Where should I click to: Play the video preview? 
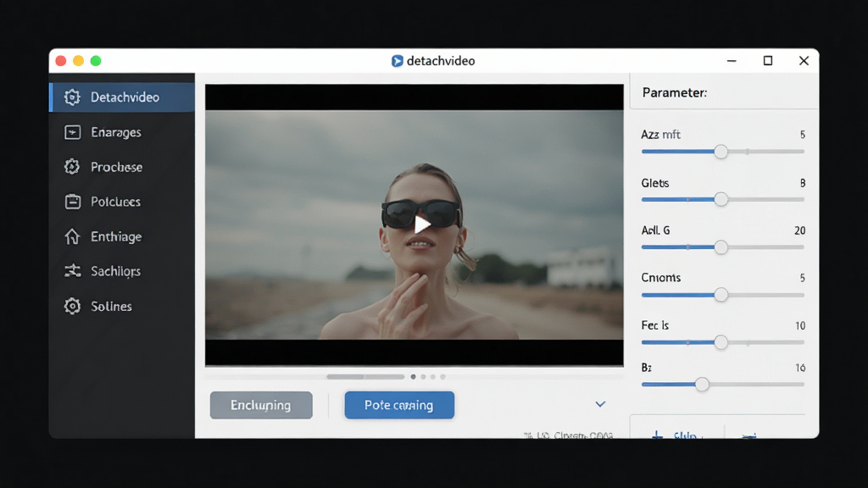(422, 224)
